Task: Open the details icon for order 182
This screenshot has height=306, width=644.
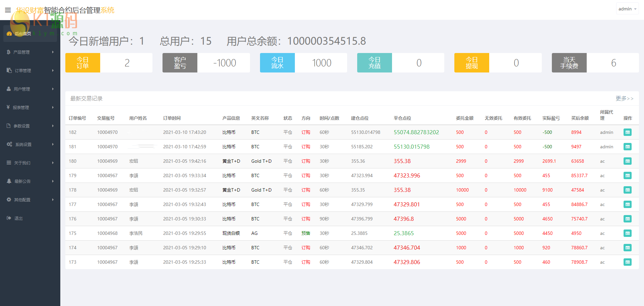Action: (627, 132)
